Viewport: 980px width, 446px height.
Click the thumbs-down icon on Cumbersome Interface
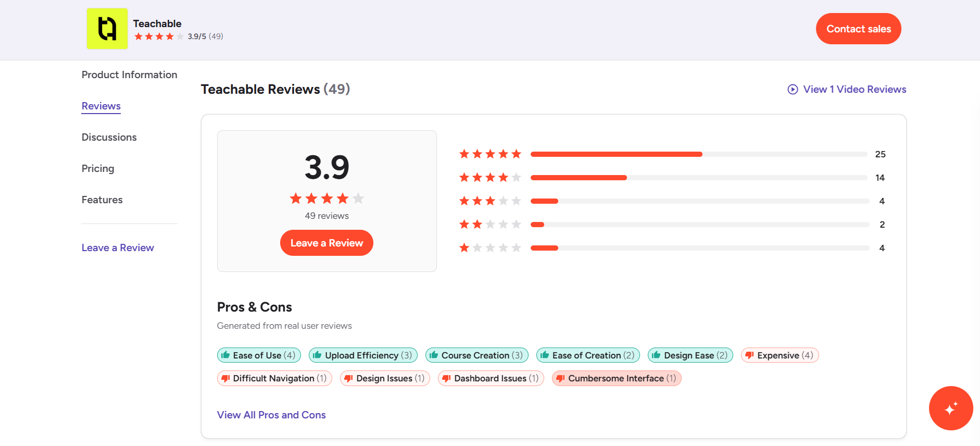[560, 378]
